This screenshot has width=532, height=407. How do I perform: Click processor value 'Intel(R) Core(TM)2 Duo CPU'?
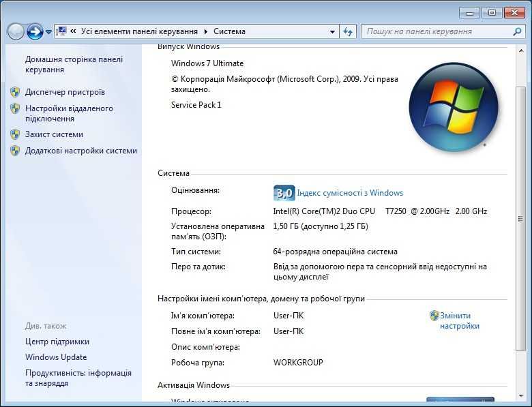coord(324,211)
